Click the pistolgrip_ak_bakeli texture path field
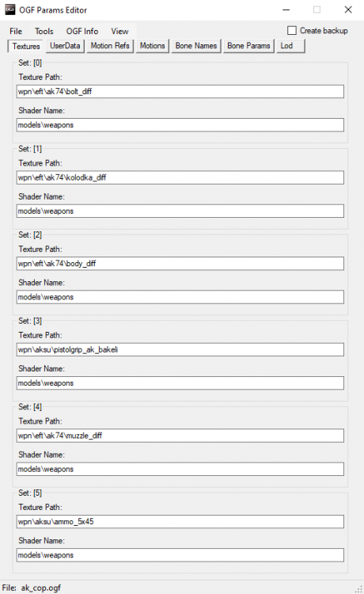Screen dimensions: 364x594 coord(180,349)
